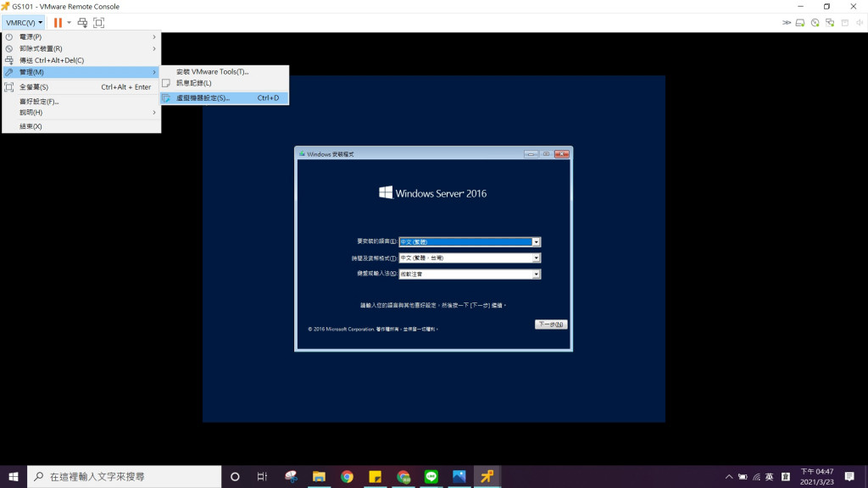This screenshot has height=488, width=868.
Task: Click the IME mode tray icon
Action: pyautogui.click(x=786, y=476)
